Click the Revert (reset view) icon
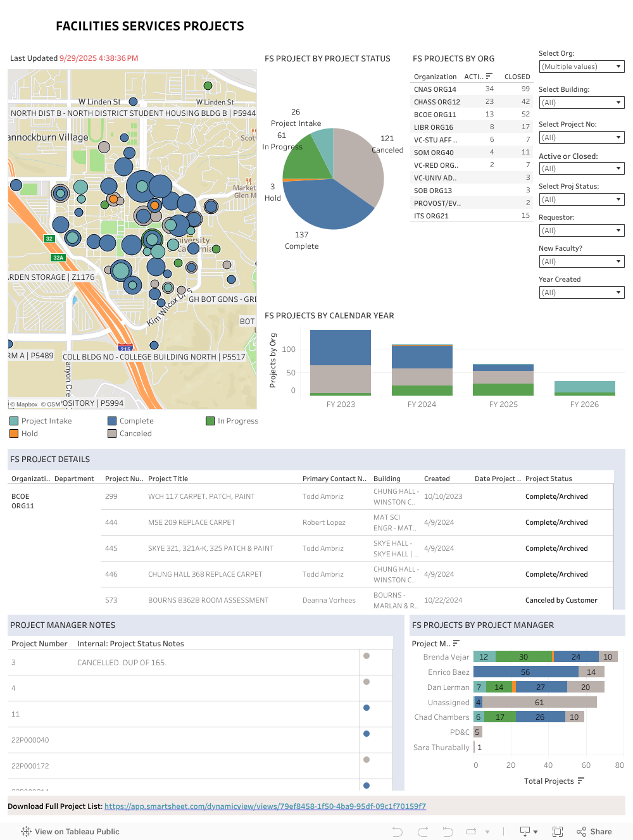This screenshot has width=633, height=840. 448,832
